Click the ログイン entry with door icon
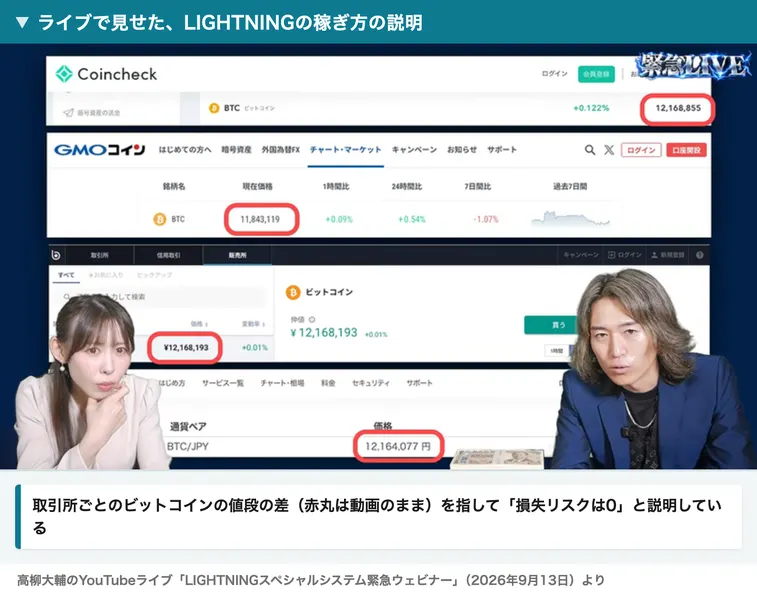The height and width of the screenshot is (600, 757). tap(625, 255)
